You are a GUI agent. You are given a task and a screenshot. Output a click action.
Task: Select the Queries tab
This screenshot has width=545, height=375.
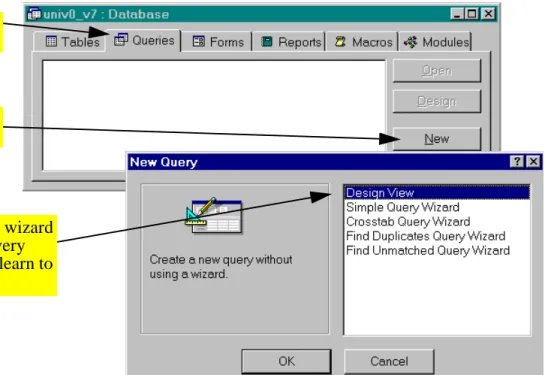point(143,40)
